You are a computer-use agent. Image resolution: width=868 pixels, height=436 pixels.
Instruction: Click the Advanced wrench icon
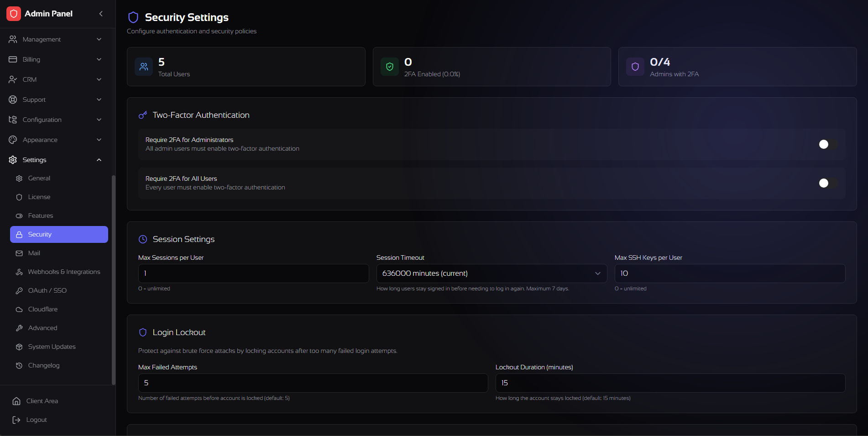click(19, 328)
